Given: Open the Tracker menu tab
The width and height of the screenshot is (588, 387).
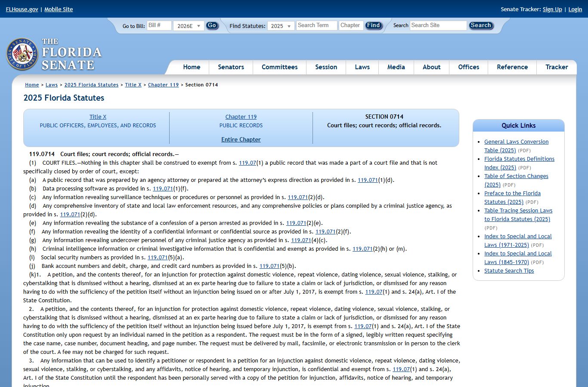Looking at the screenshot, I should click(x=557, y=67).
